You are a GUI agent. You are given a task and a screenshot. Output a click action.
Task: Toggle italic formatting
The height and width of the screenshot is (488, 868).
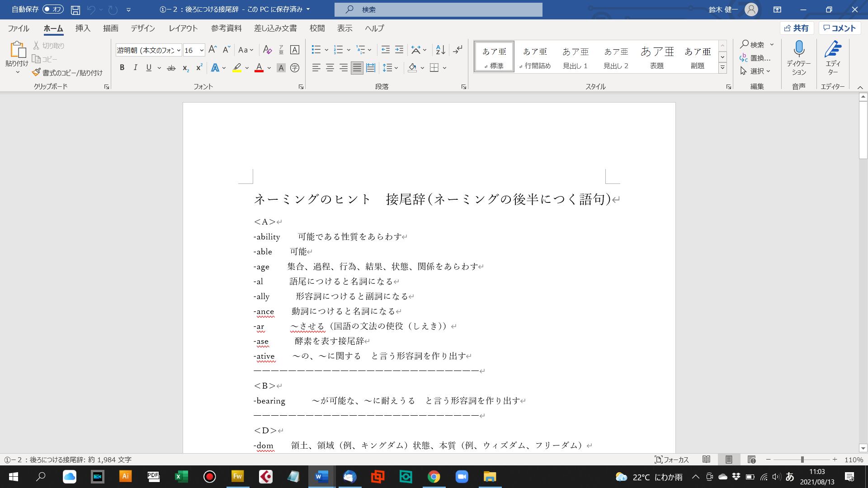pos(135,68)
